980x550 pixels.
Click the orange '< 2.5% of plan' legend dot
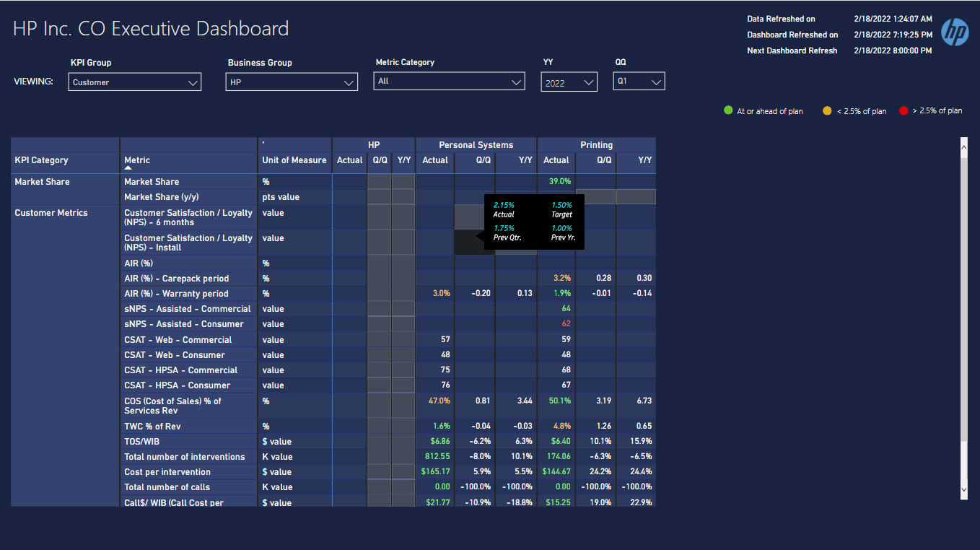pyautogui.click(x=828, y=110)
